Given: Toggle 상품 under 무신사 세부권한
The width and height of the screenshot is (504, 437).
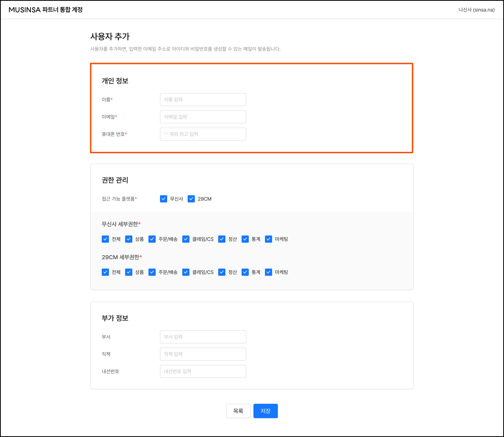Looking at the screenshot, I should point(129,239).
